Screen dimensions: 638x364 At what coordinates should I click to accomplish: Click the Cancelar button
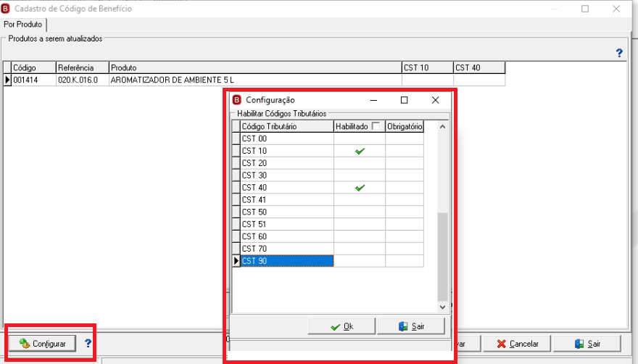pyautogui.click(x=517, y=344)
